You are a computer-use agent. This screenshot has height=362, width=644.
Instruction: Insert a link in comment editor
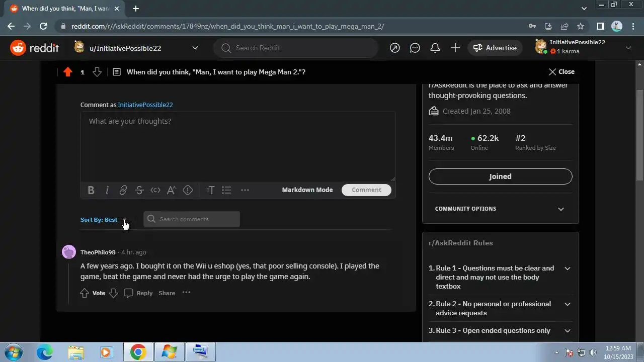tap(123, 190)
